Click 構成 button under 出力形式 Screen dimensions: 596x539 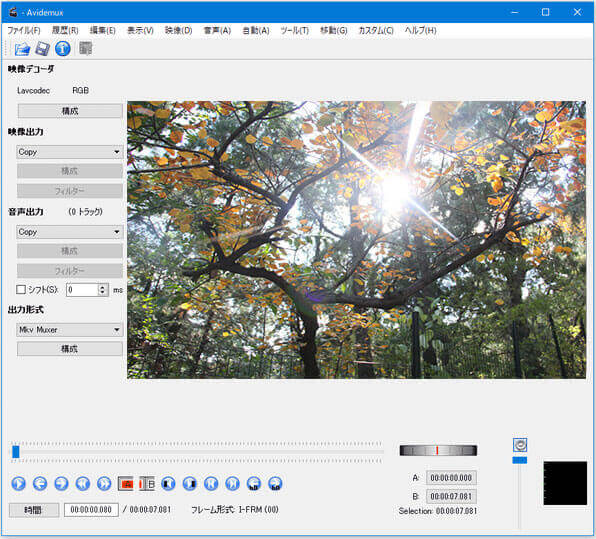tap(70, 349)
